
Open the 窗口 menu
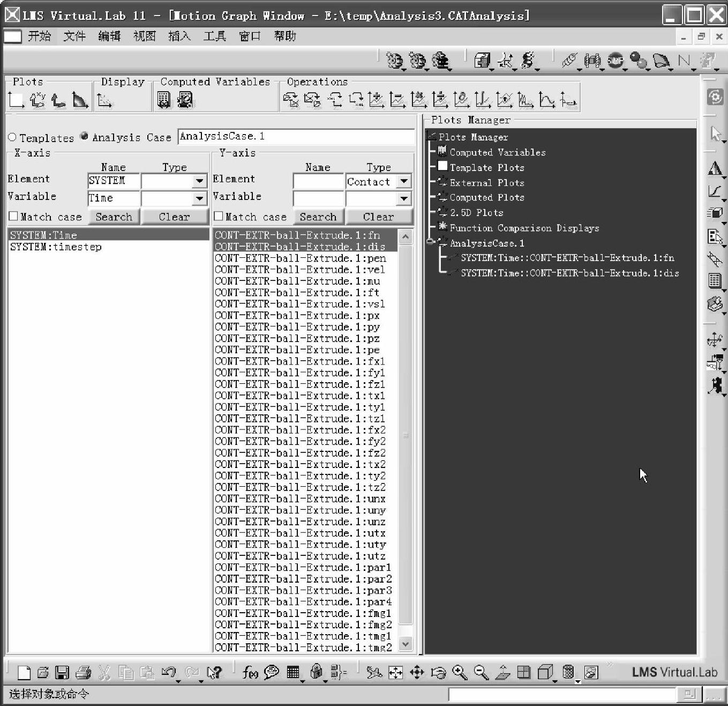point(250,36)
